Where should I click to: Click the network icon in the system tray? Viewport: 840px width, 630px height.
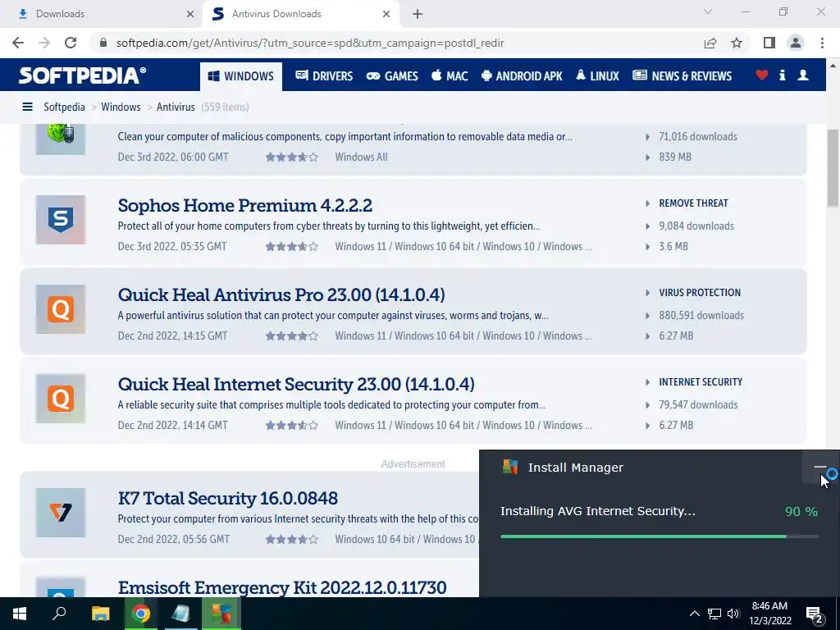(714, 614)
